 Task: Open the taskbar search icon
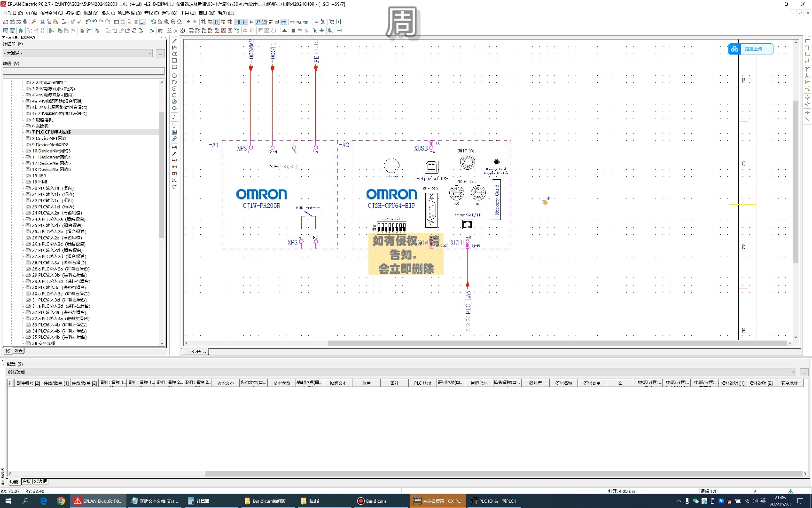click(25, 501)
